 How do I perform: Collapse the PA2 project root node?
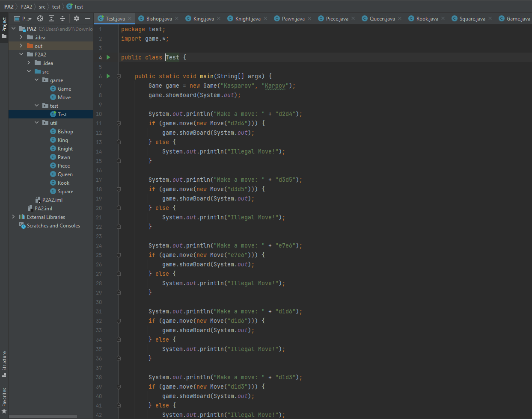pos(13,29)
